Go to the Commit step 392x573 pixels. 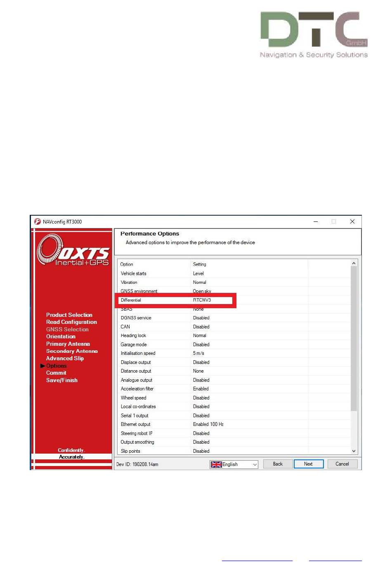(x=56, y=373)
